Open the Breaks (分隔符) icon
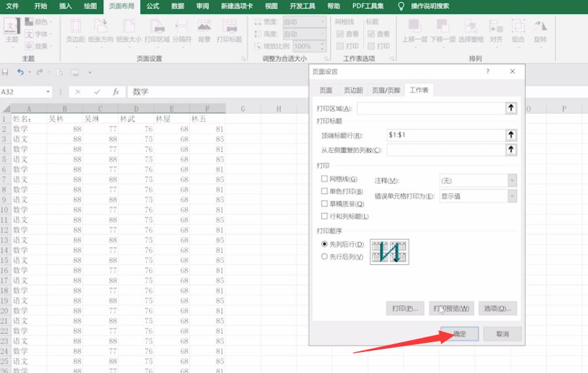This screenshot has width=588, height=373. point(182,26)
